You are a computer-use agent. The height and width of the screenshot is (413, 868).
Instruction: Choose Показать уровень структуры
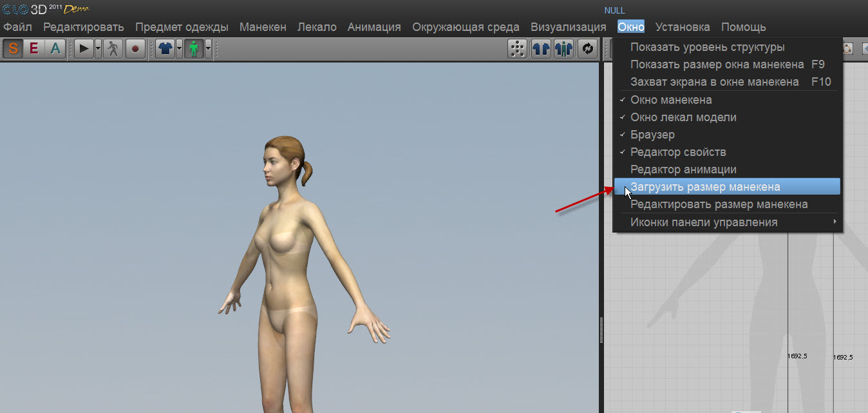pyautogui.click(x=727, y=47)
